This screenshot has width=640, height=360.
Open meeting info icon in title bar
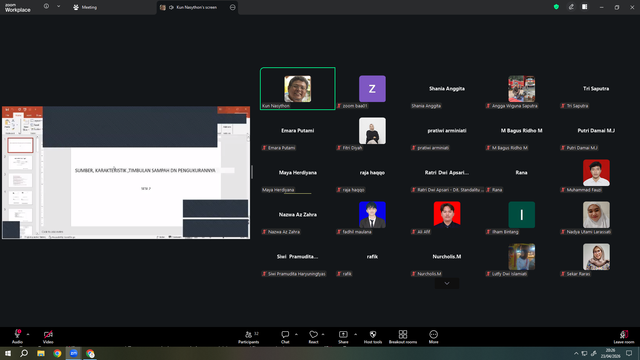(46, 6)
